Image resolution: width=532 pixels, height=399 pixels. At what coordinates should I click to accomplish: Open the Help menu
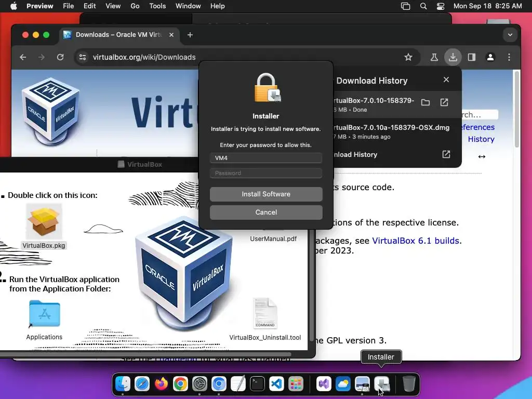218,6
